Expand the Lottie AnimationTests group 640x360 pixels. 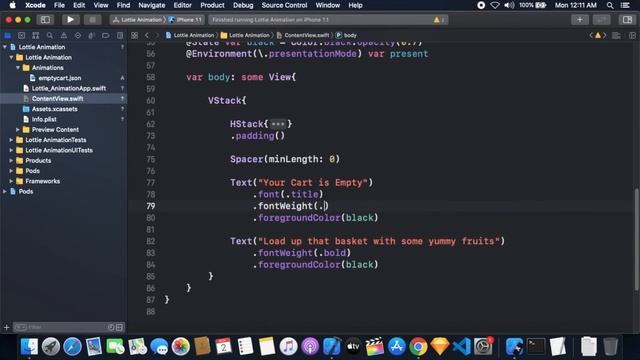[11, 140]
